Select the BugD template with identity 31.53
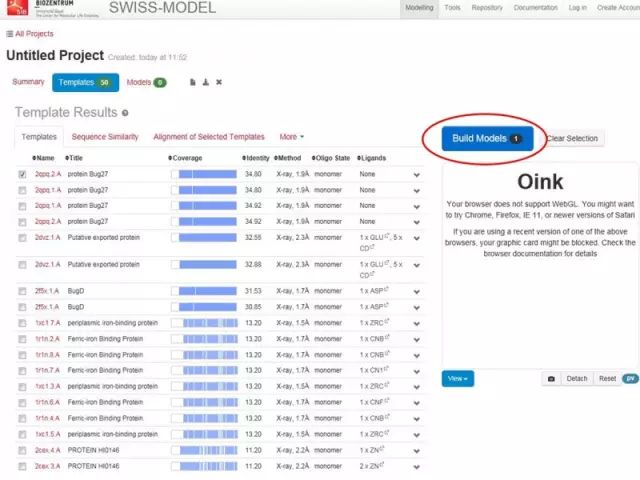The height and width of the screenshot is (480, 640). (22, 291)
